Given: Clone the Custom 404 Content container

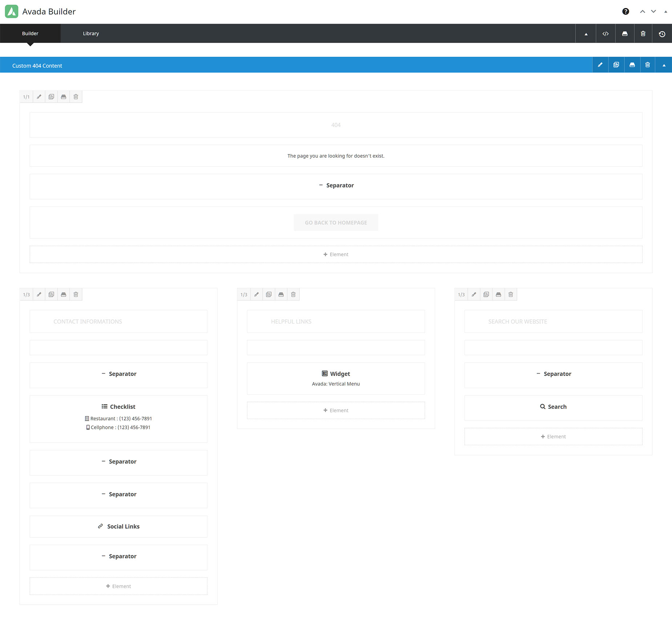Looking at the screenshot, I should 616,65.
